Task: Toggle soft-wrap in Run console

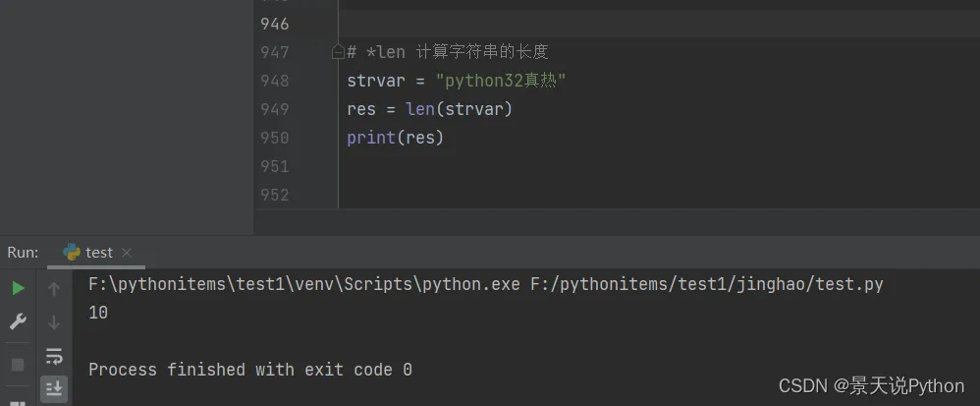Action: click(54, 355)
